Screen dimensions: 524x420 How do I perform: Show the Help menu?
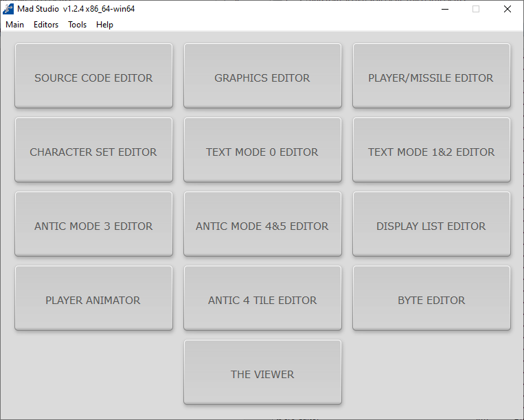coord(104,25)
